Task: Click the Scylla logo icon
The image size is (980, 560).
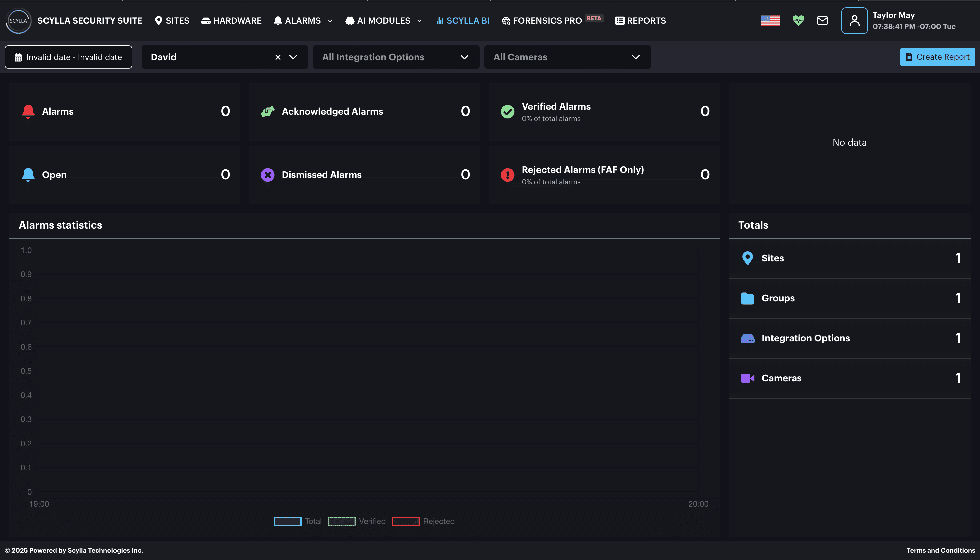Action: (18, 21)
